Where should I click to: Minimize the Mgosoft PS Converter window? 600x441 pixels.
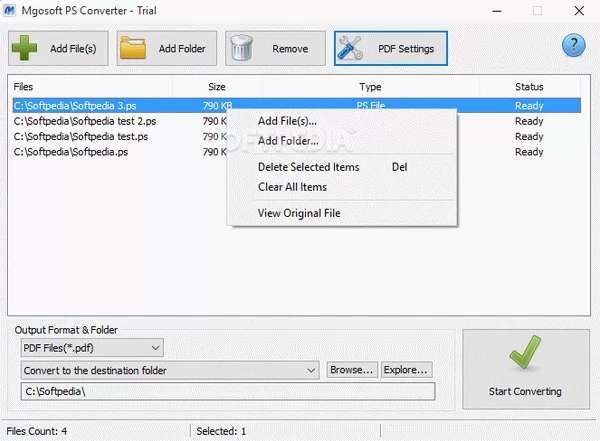(497, 11)
